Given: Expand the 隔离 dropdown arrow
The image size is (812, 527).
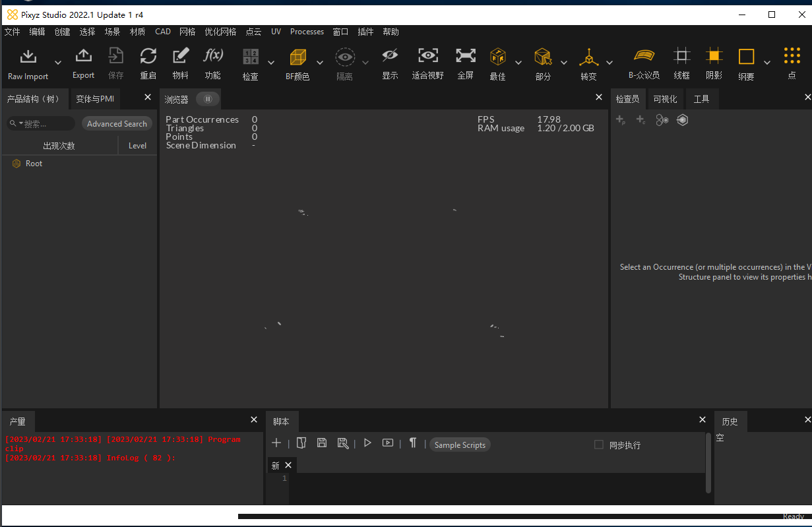Looking at the screenshot, I should pos(365,63).
